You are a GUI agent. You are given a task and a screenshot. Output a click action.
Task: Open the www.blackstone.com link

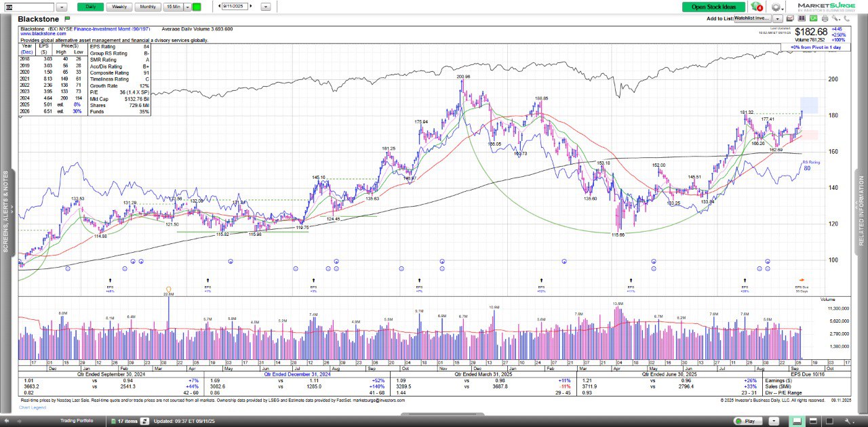pos(43,34)
